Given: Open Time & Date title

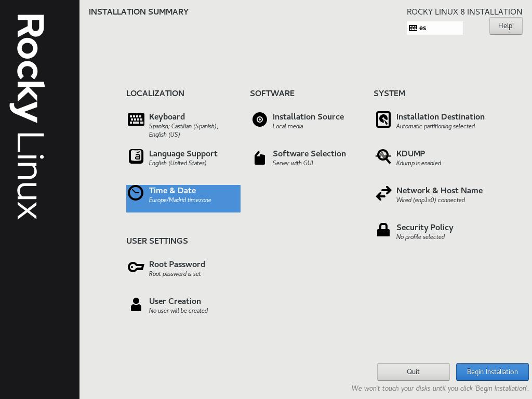Looking at the screenshot, I should click(172, 190).
